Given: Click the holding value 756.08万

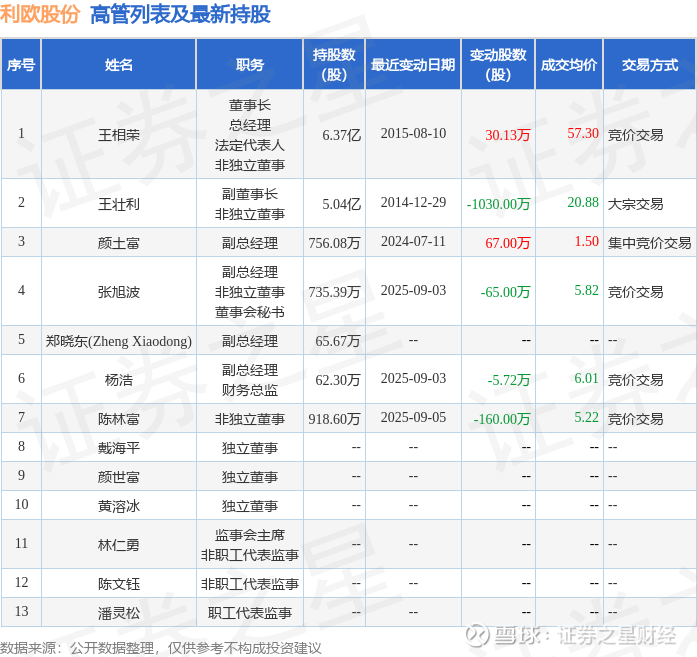Looking at the screenshot, I should (334, 243).
